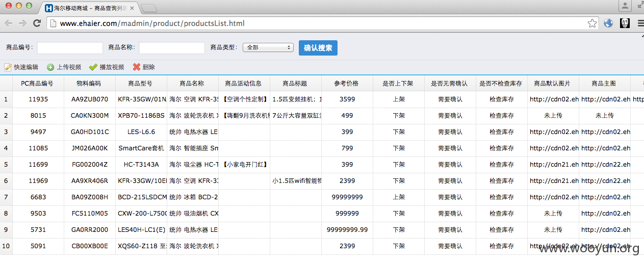Click 是否无需确认 column header
Viewport: 644px width, 263px height.
[450, 84]
